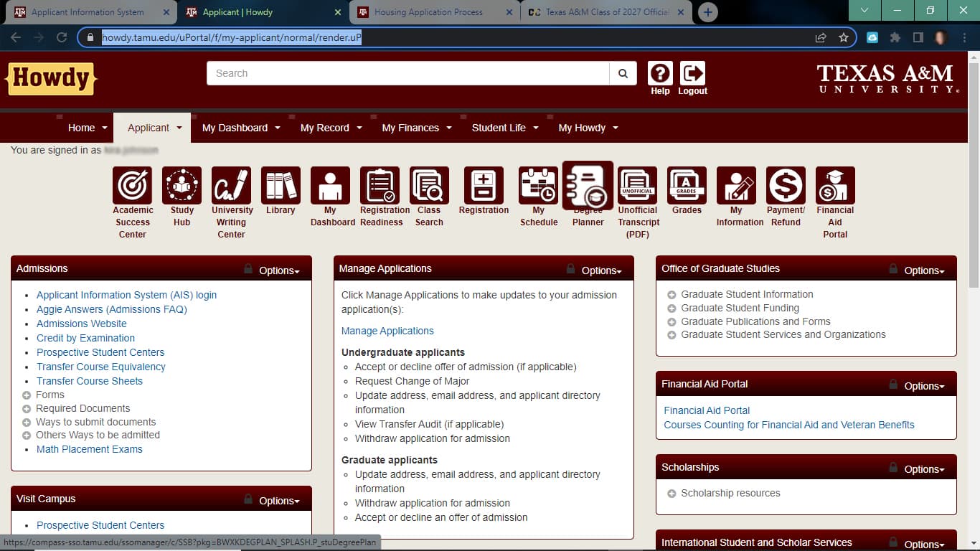Click the Logout icon
This screenshot has width=980, height=551.
[692, 73]
